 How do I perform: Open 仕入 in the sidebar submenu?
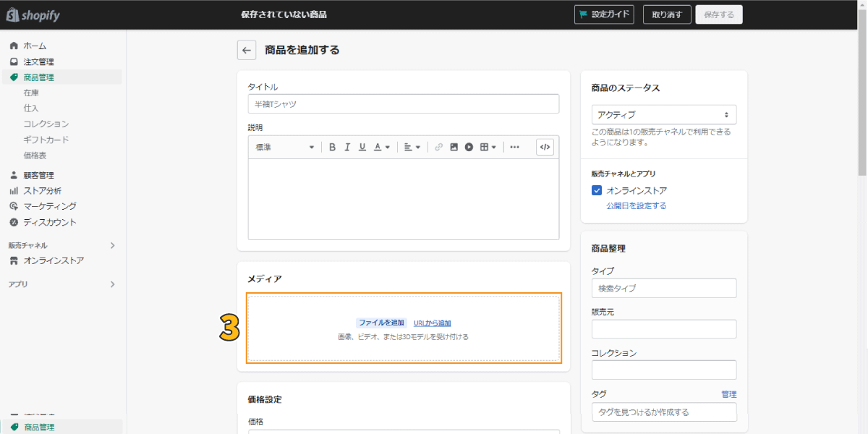click(31, 108)
